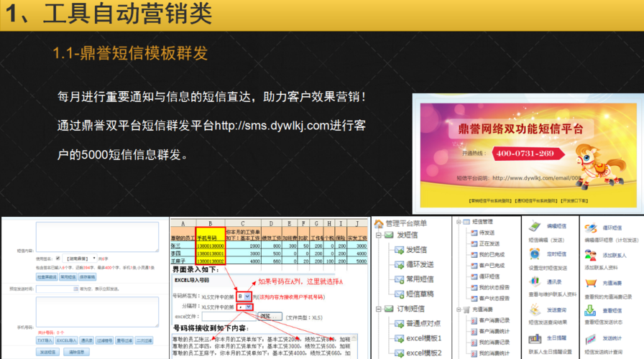Screen dimensions: 644x359
Task: Click the cart icon of 充值消费 tree node
Action: point(466,309)
